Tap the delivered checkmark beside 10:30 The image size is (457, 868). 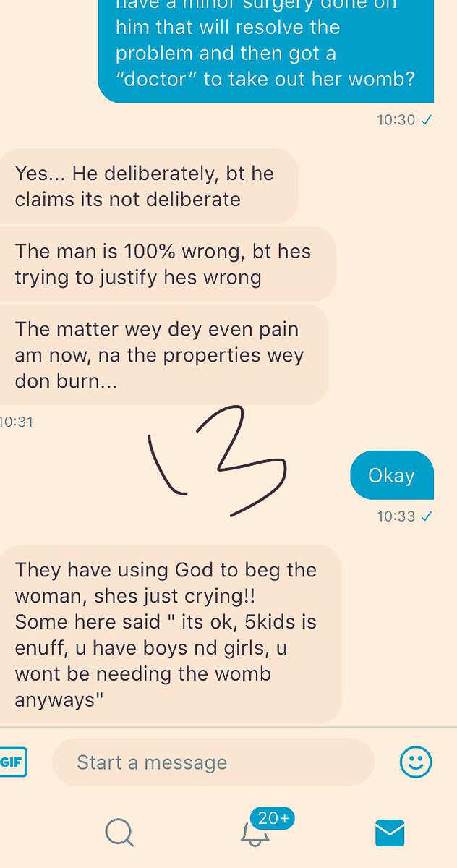point(427,119)
